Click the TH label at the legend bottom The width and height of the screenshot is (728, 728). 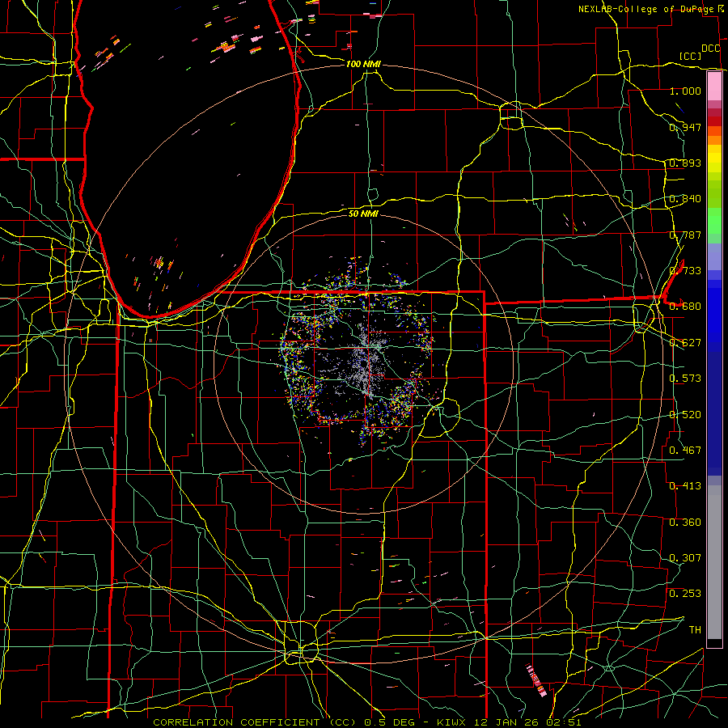click(x=695, y=629)
